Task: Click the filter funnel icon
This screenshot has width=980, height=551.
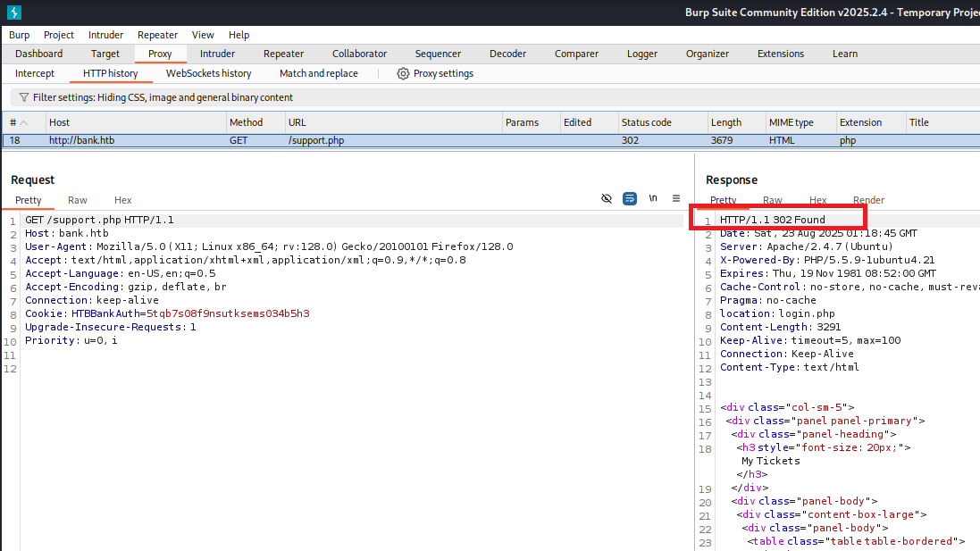Action: pyautogui.click(x=24, y=97)
